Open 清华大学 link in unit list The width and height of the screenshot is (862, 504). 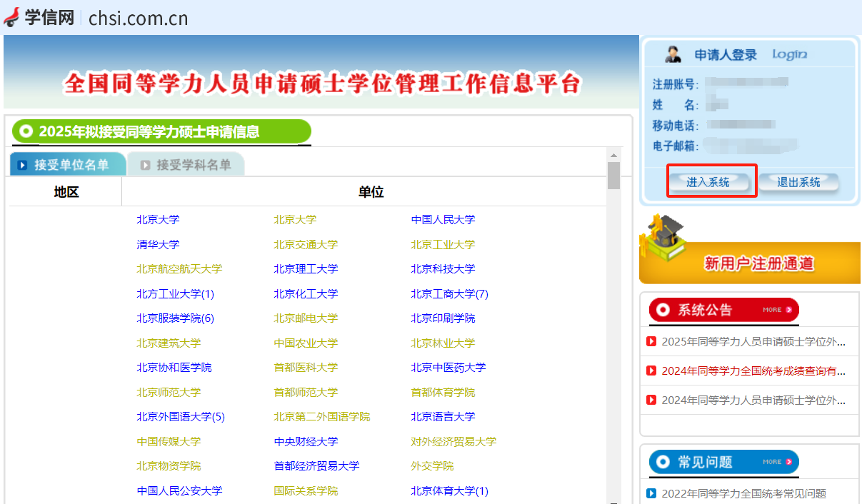(158, 244)
